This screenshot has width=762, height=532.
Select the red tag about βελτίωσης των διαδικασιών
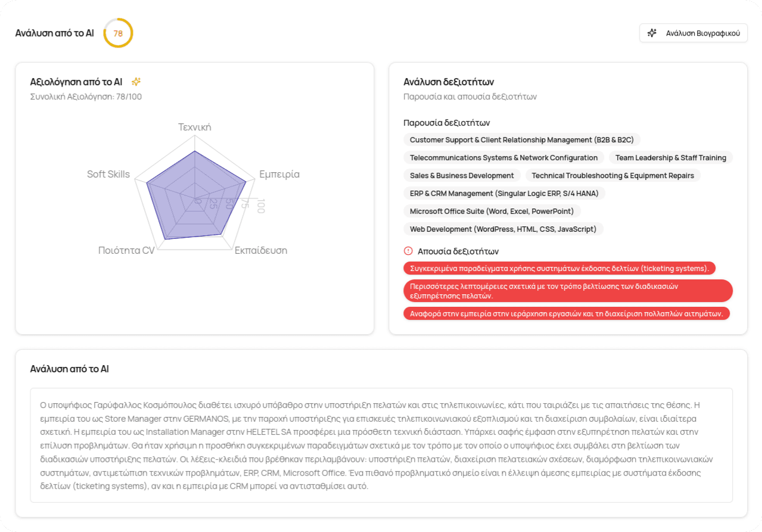[x=568, y=291]
